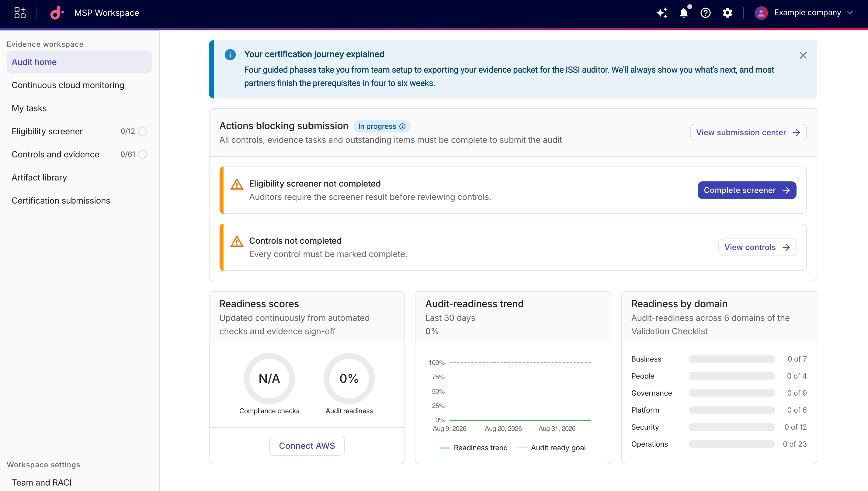Click the Compliance checks N/A gauge
The image size is (868, 491).
(269, 378)
